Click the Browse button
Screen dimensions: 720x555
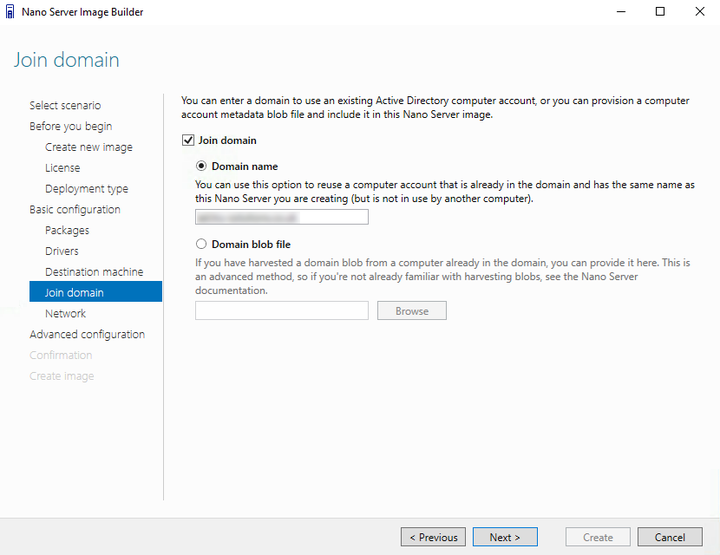coord(412,311)
